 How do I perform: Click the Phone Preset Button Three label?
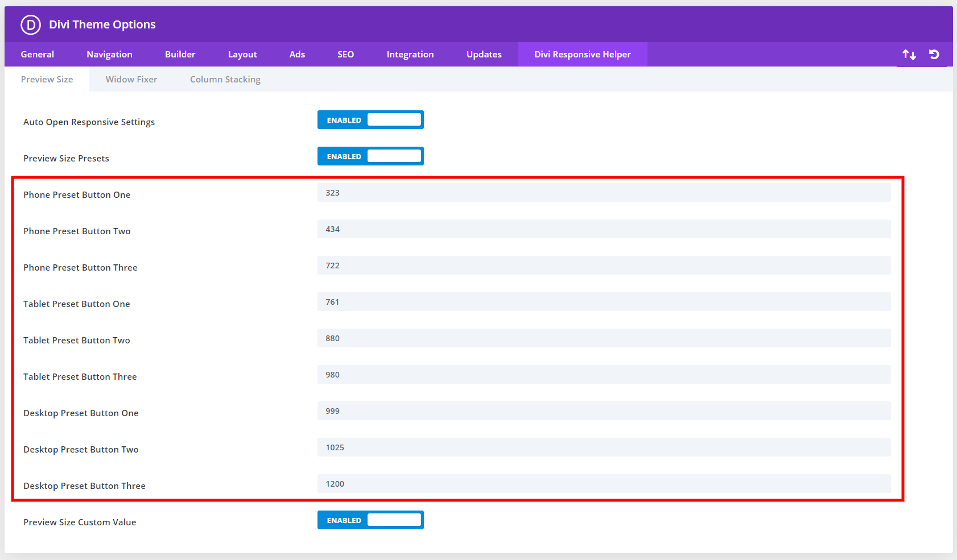(80, 268)
